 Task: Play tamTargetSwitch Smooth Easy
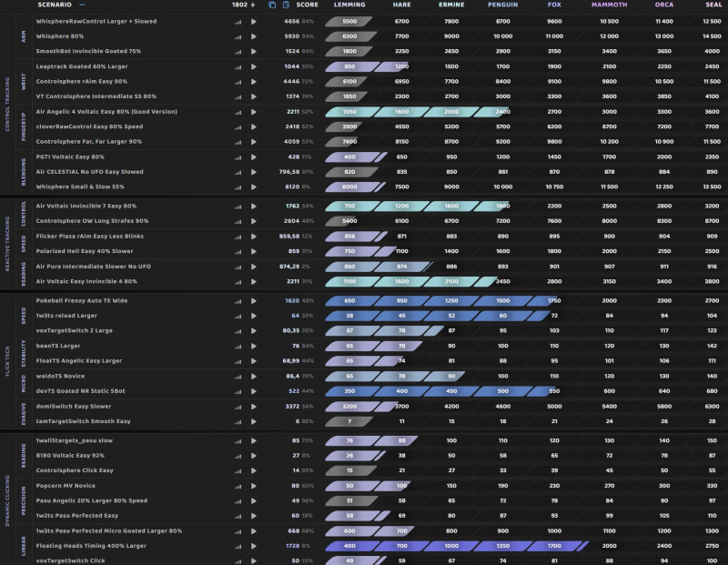point(254,421)
